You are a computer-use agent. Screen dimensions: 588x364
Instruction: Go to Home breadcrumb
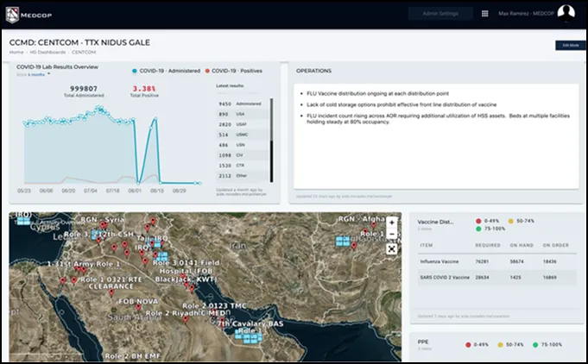(16, 53)
